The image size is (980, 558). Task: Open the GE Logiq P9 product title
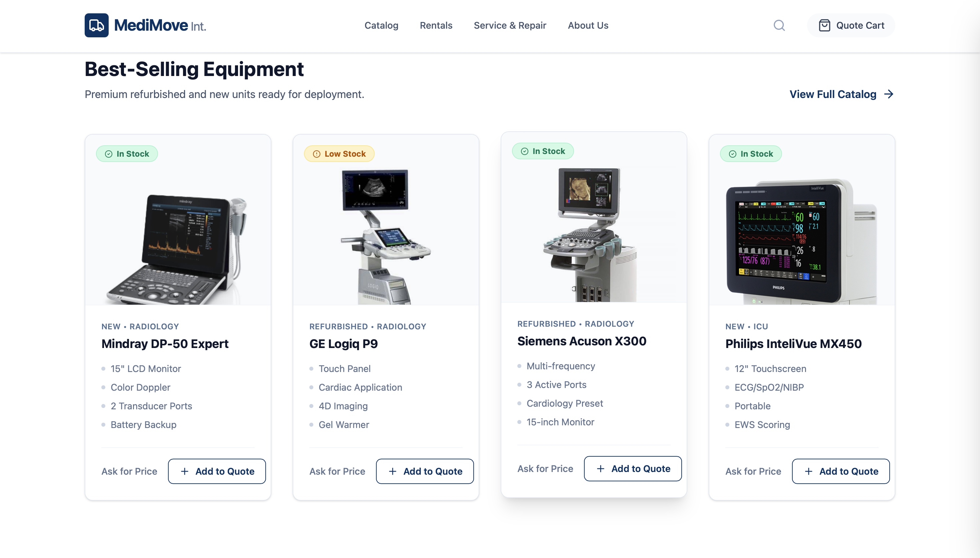(344, 344)
